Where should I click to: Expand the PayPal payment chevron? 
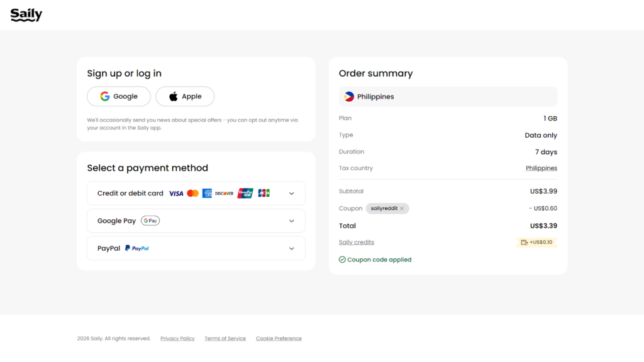point(291,248)
